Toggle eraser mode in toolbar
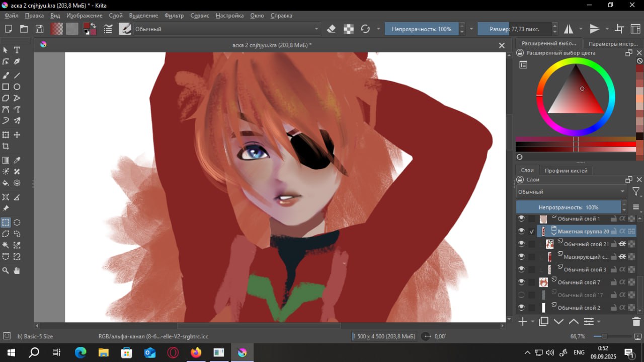Screen dimensions: 644x362 click(x=331, y=29)
